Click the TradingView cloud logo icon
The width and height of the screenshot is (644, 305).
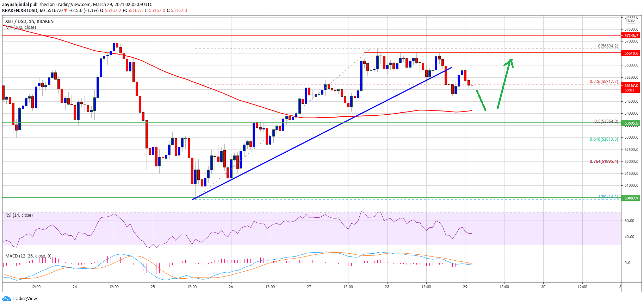(6, 299)
